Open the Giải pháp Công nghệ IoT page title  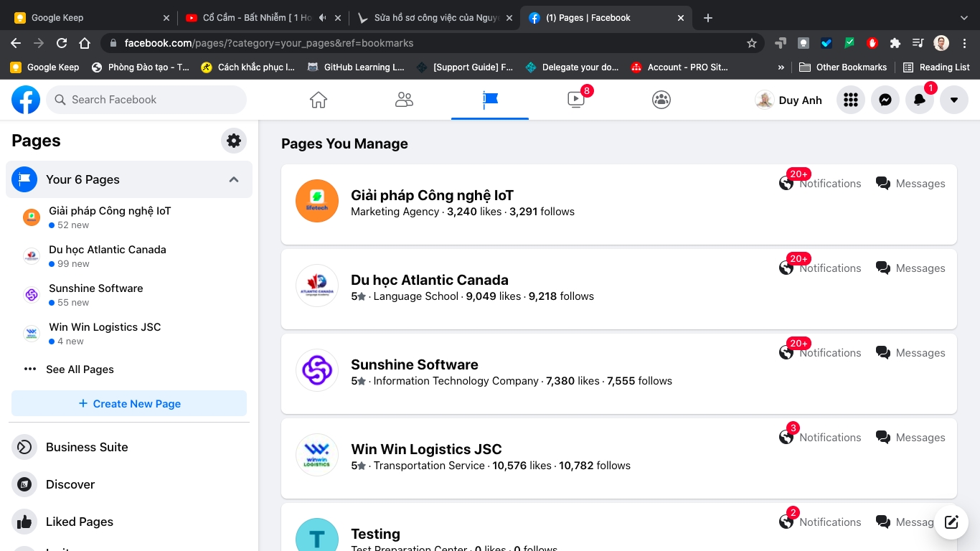coord(432,195)
